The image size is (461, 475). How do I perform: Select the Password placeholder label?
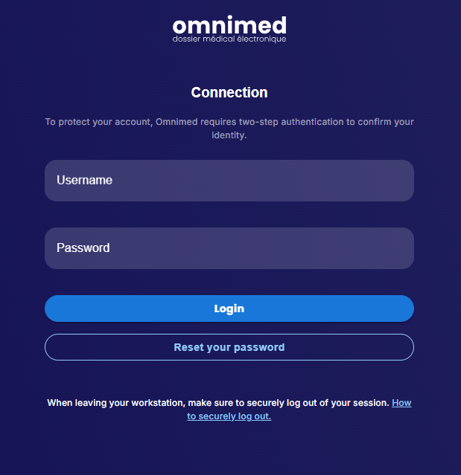pos(83,248)
